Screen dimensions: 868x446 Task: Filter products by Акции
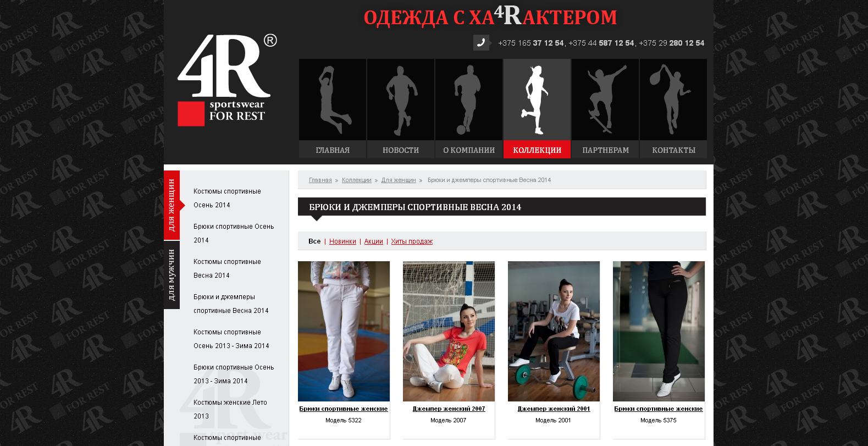pyautogui.click(x=374, y=241)
